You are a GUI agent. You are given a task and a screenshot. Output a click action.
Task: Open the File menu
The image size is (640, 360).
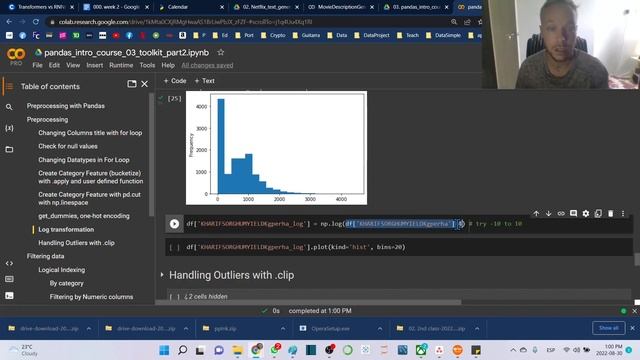click(37, 65)
